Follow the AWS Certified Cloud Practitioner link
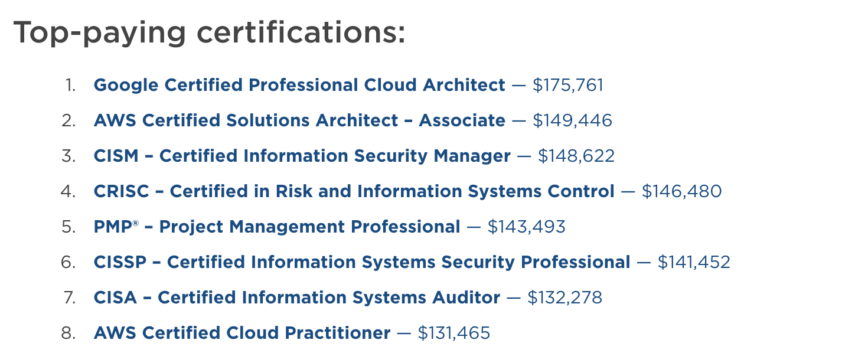This screenshot has width=868, height=353. [x=242, y=334]
